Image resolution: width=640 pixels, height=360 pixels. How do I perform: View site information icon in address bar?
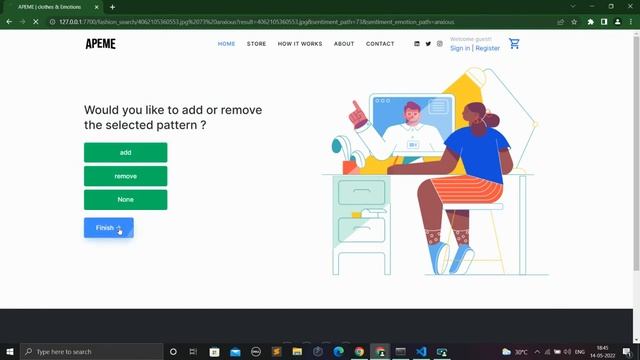[52, 22]
